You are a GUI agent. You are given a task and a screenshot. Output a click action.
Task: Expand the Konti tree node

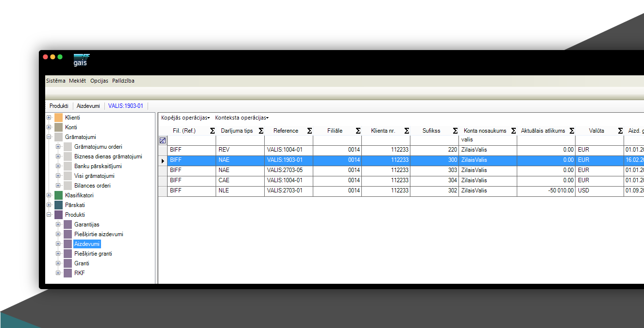(49, 127)
